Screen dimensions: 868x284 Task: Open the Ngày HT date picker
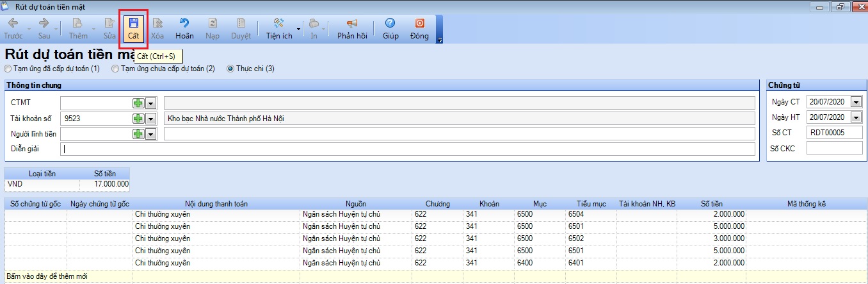point(856,117)
